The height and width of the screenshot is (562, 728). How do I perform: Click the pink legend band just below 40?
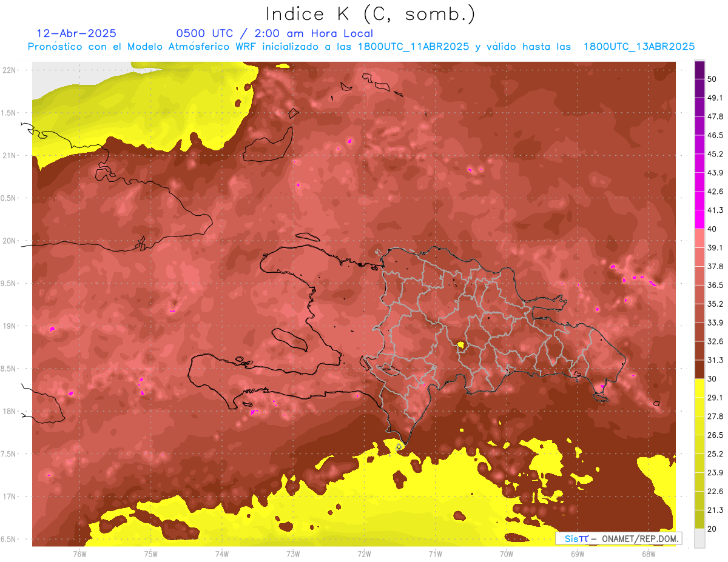[699, 238]
